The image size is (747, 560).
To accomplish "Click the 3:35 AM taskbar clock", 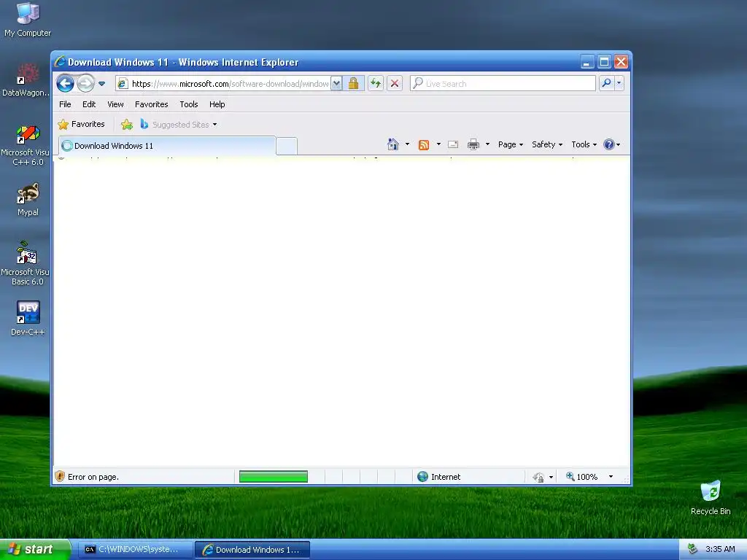I will [x=720, y=549].
